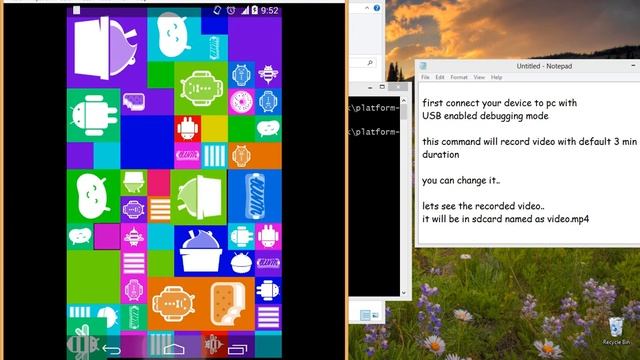Tap the robot face on the wide orange tile
This screenshot has width=640, height=360.
click(x=241, y=156)
